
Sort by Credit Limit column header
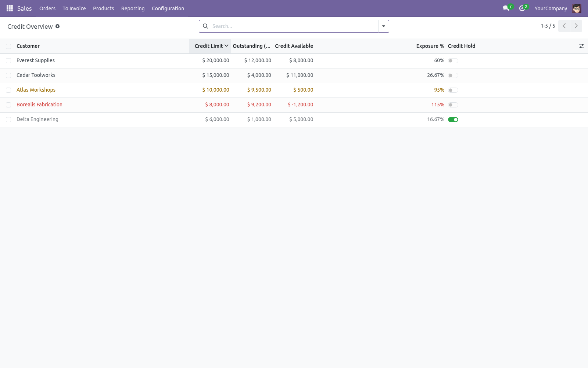[210, 46]
